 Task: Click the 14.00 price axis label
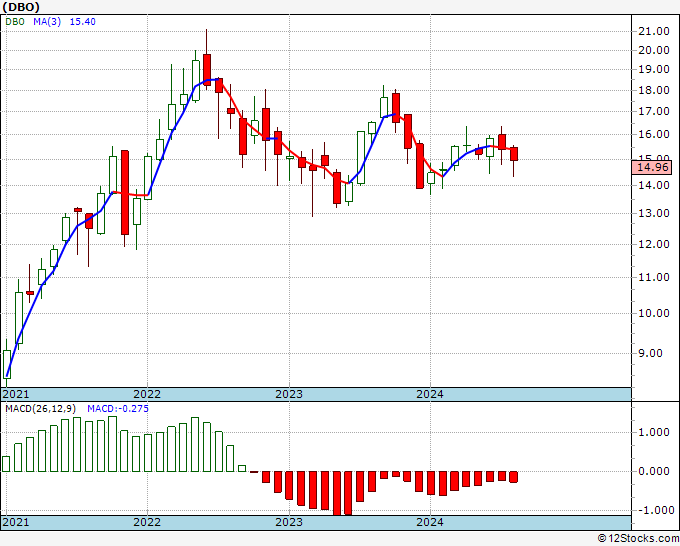point(654,185)
